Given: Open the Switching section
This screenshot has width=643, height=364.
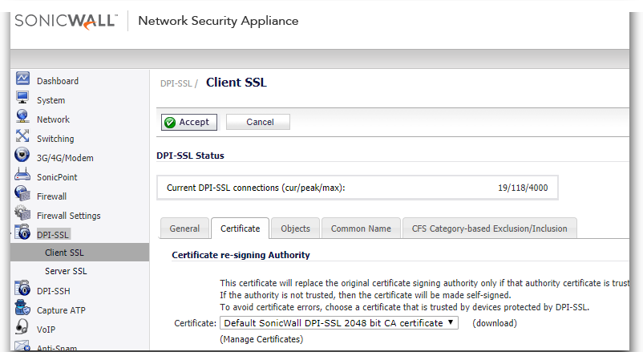Looking at the screenshot, I should (x=55, y=139).
